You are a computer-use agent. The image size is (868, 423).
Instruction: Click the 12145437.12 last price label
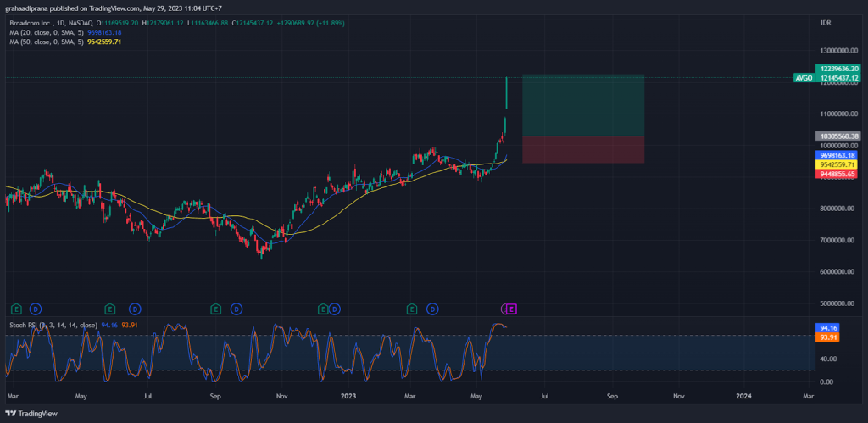pos(838,78)
